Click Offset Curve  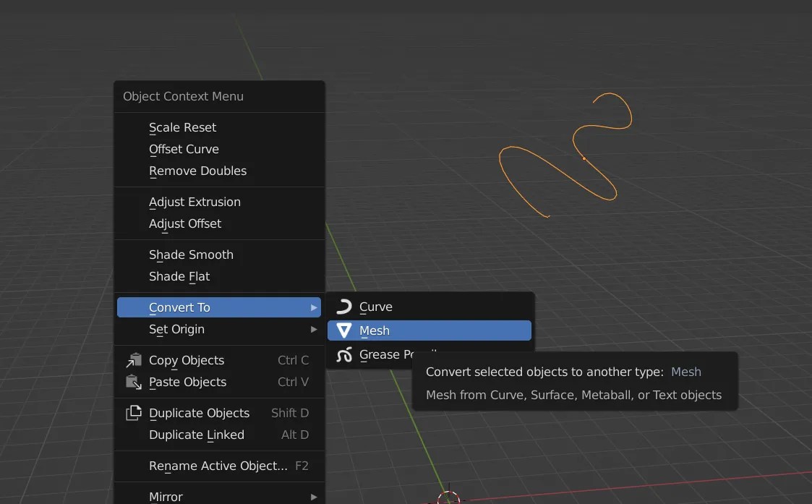pyautogui.click(x=184, y=149)
